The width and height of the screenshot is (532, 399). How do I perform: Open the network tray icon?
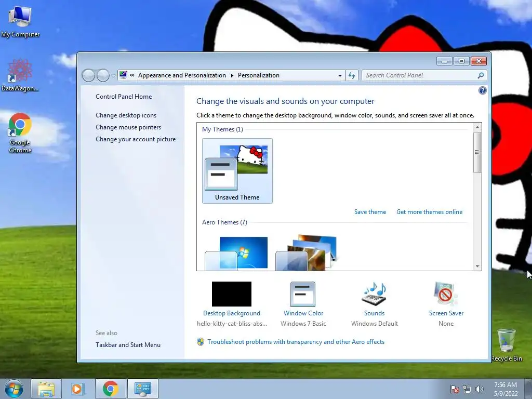coord(467,389)
